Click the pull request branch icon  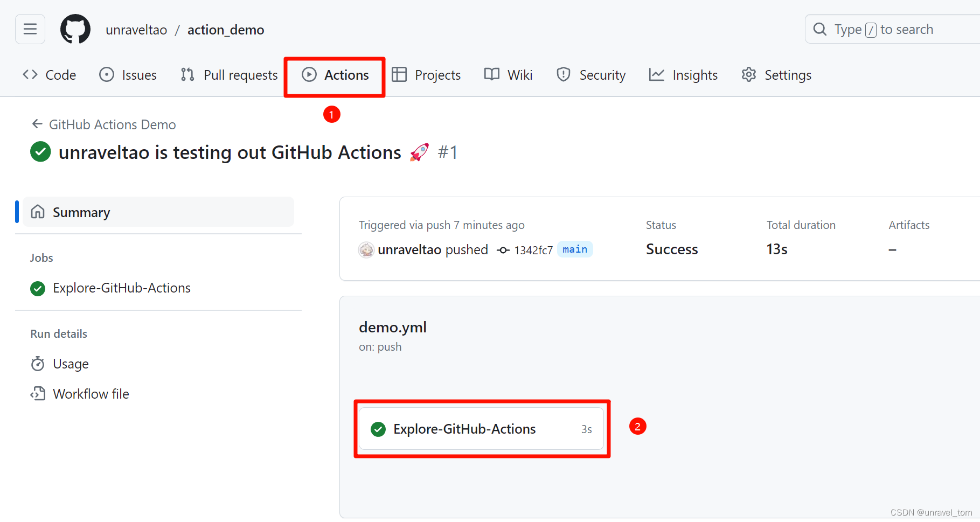187,74
